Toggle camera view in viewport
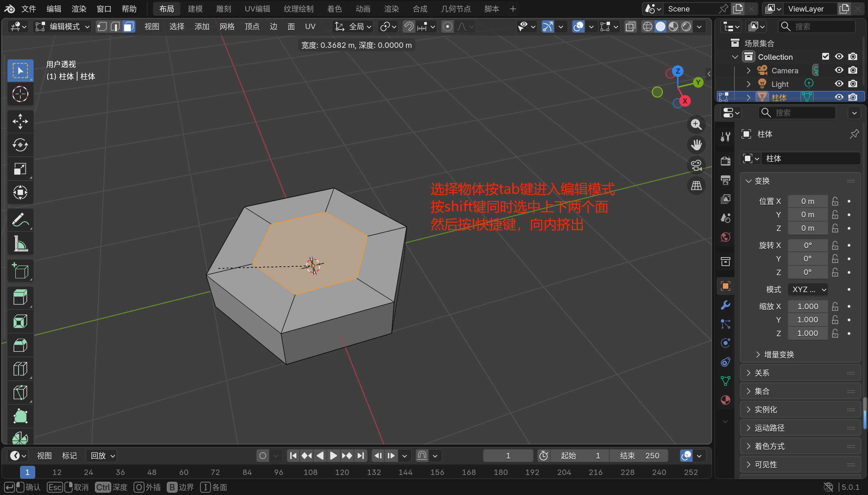868x495 pixels. tap(696, 166)
